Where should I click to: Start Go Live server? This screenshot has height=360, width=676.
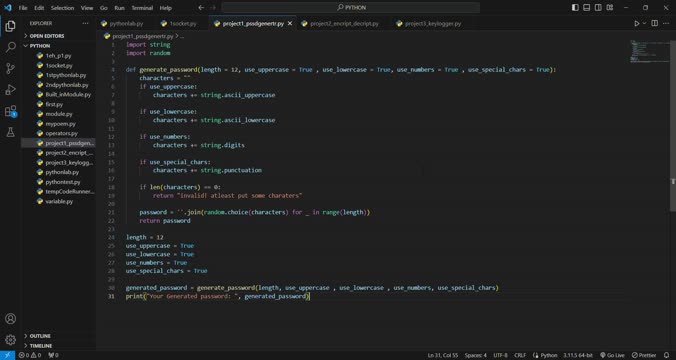pyautogui.click(x=612, y=355)
